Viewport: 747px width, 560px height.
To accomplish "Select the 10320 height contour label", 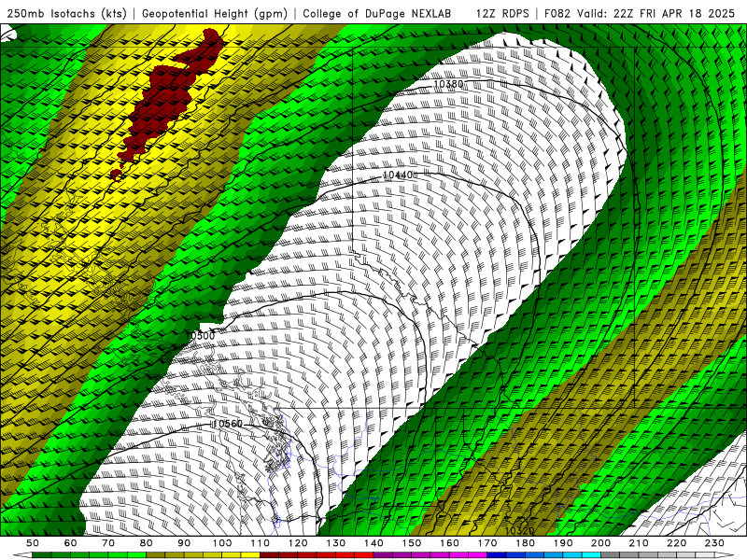I will click(x=519, y=530).
